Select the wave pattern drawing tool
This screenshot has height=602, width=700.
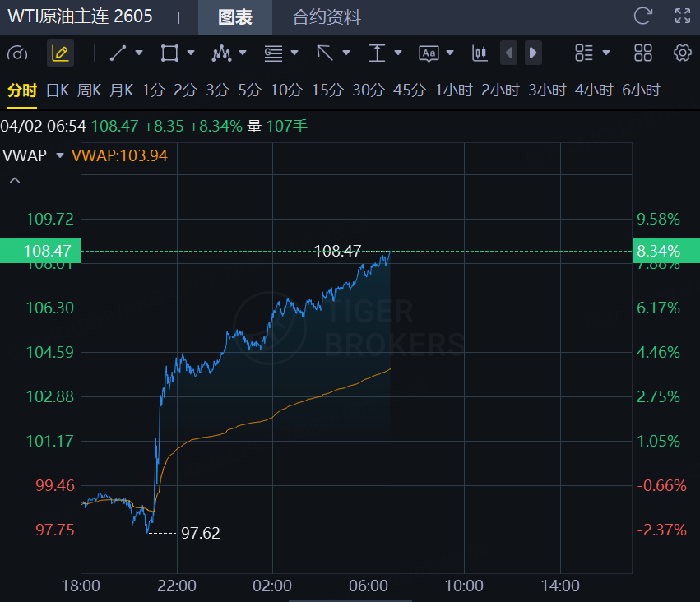click(x=221, y=53)
